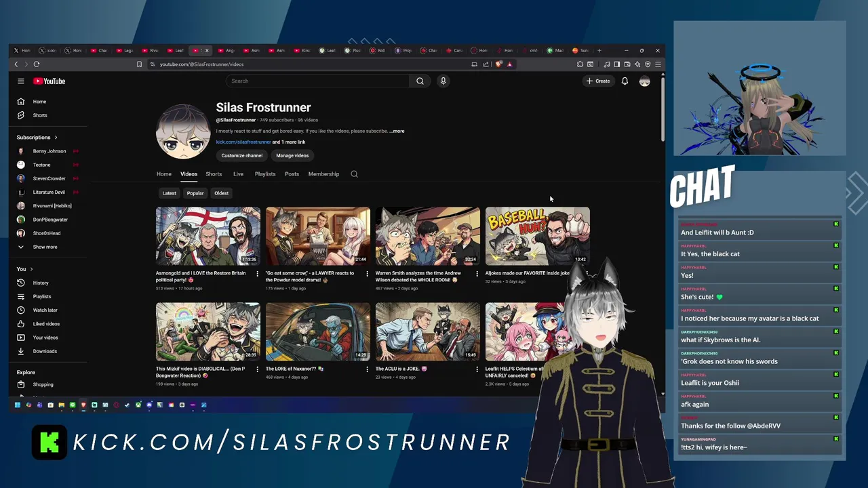Open the notifications bell
The width and height of the screenshot is (868, 488).
tap(625, 81)
